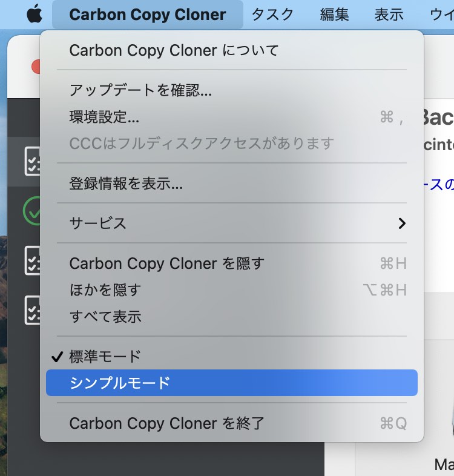Choose Carbon Copy Cloner を終了
The height and width of the screenshot is (476, 454).
click(232, 423)
